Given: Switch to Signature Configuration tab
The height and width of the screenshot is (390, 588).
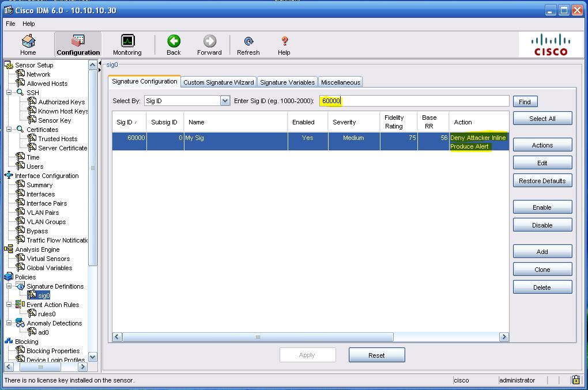Looking at the screenshot, I should (x=144, y=81).
